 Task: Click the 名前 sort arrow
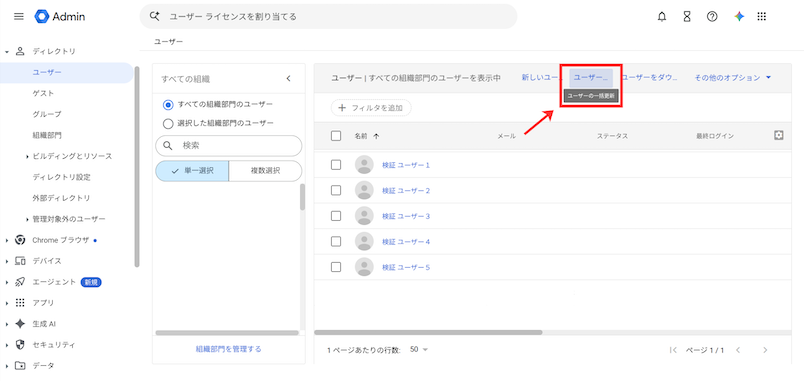tap(376, 136)
